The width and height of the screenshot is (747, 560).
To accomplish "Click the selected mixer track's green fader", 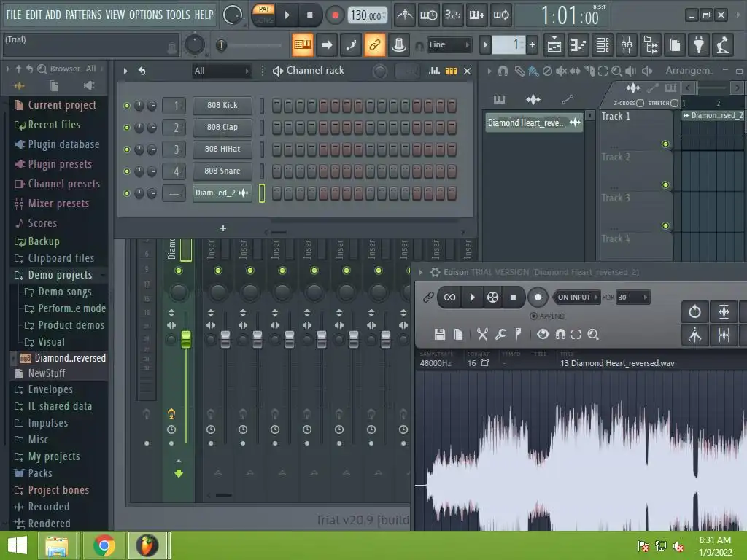I will coord(186,339).
